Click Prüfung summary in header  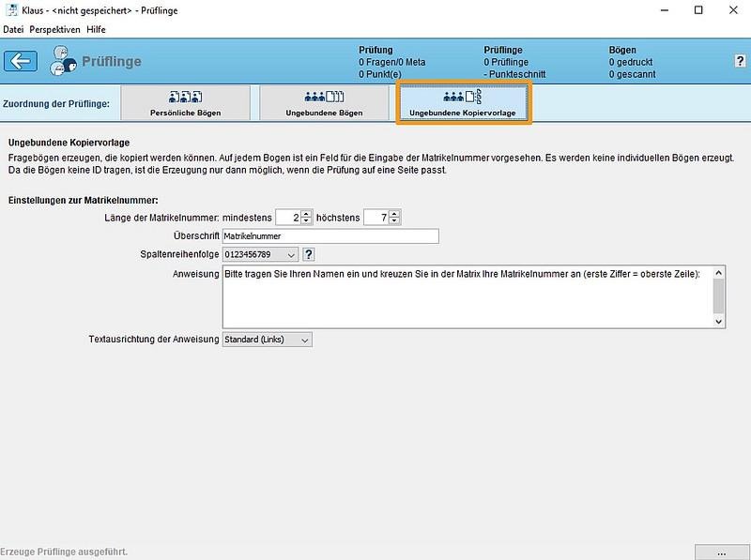[x=391, y=62]
